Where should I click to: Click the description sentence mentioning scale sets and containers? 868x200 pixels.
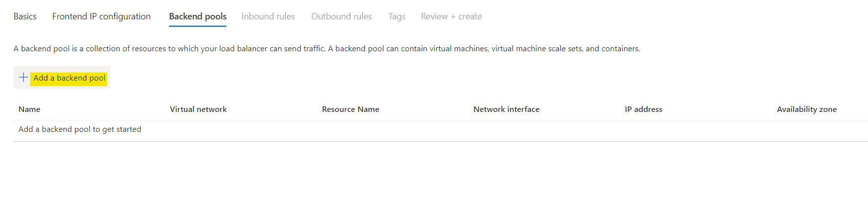pos(484,49)
